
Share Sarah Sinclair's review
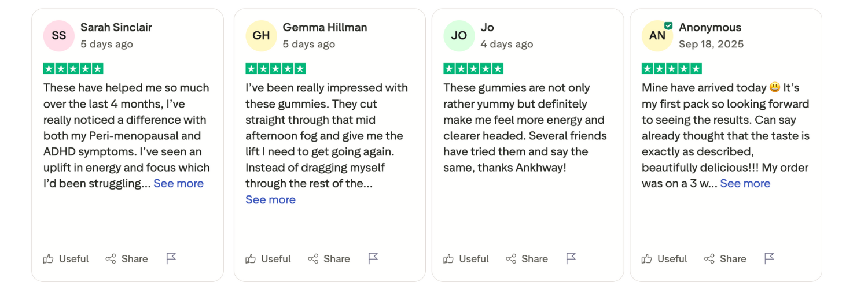127,259
